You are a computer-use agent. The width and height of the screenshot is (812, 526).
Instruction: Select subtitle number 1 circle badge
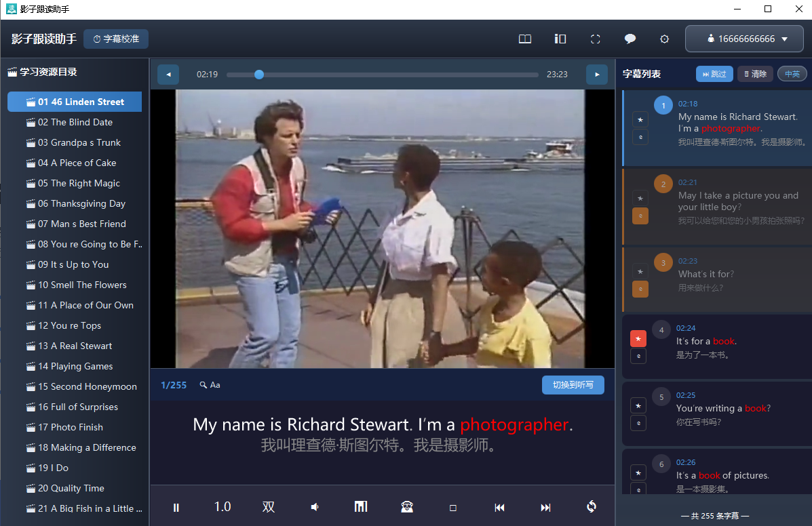663,106
